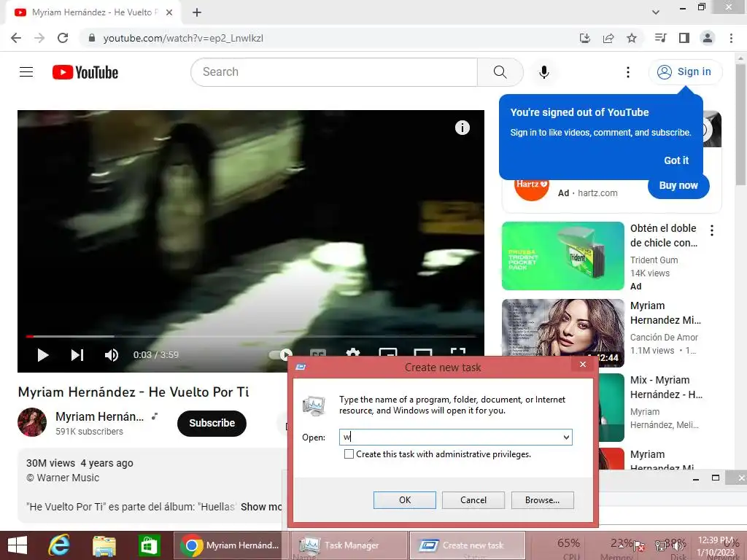The height and width of the screenshot is (560, 747).
Task: Reload the YouTube page
Action: click(x=63, y=38)
